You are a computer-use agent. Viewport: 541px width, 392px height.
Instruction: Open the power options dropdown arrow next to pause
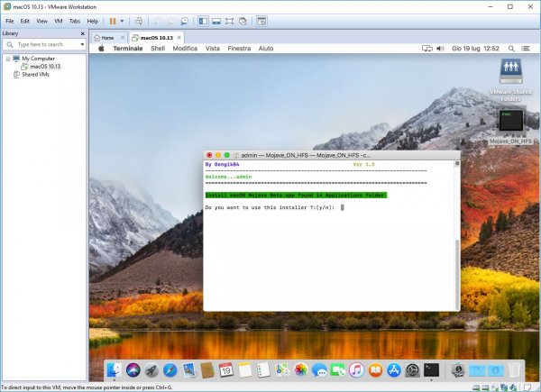122,21
